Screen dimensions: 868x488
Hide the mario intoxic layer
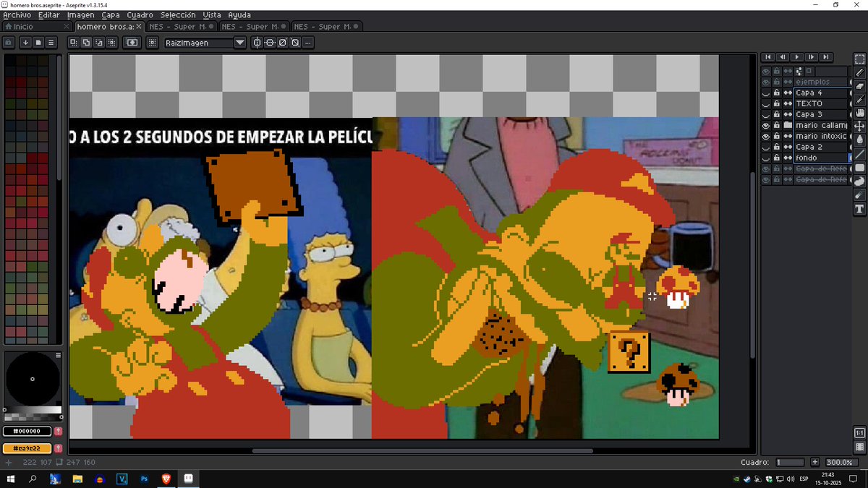766,136
